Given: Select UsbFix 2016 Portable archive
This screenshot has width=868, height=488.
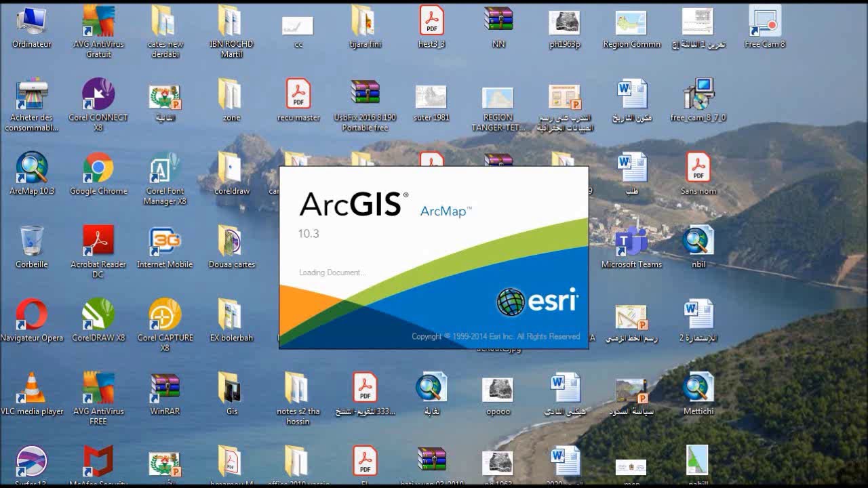Looking at the screenshot, I should pyautogui.click(x=365, y=94).
